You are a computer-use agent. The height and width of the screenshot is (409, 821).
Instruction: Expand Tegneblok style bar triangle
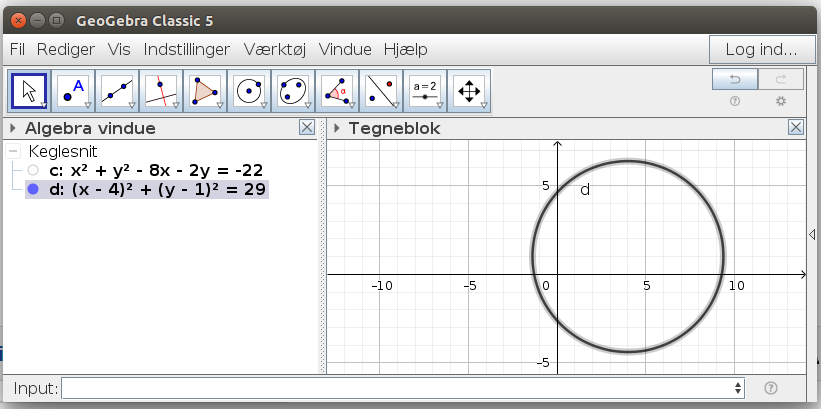coord(337,128)
